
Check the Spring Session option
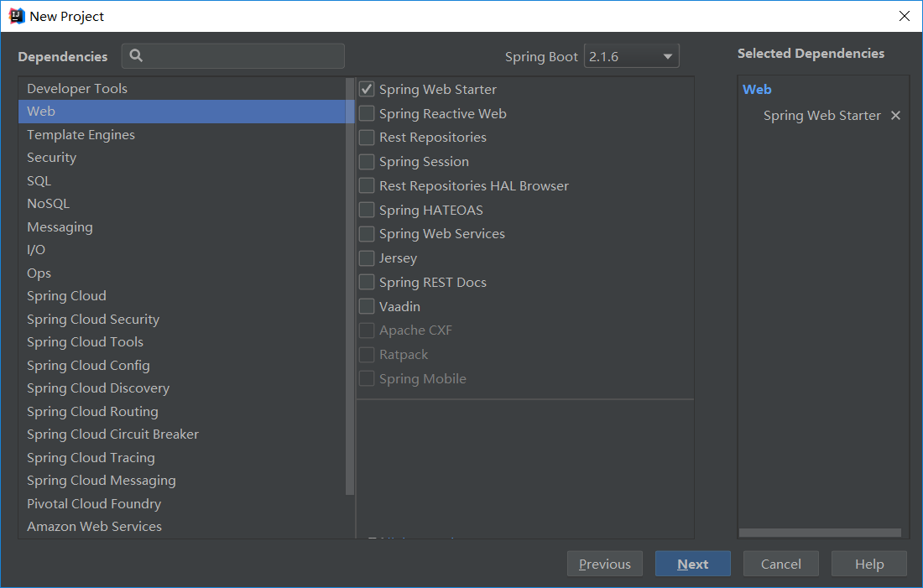pos(367,161)
